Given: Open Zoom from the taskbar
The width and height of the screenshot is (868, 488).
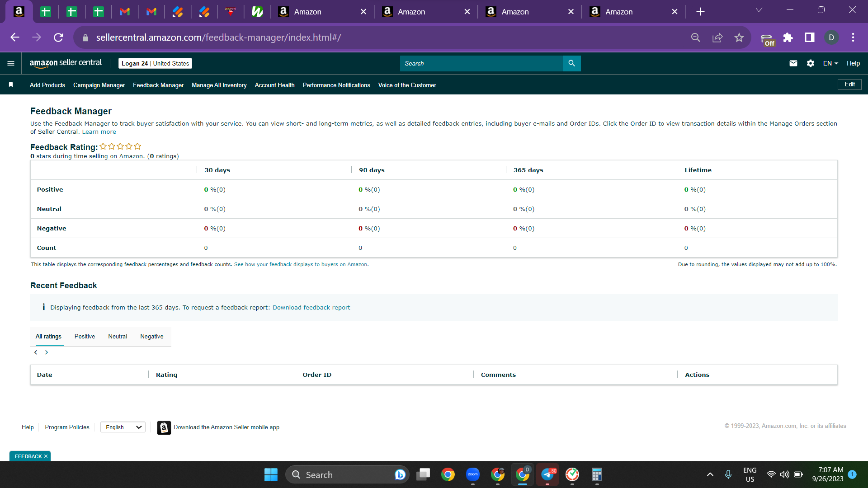Looking at the screenshot, I should click(473, 474).
